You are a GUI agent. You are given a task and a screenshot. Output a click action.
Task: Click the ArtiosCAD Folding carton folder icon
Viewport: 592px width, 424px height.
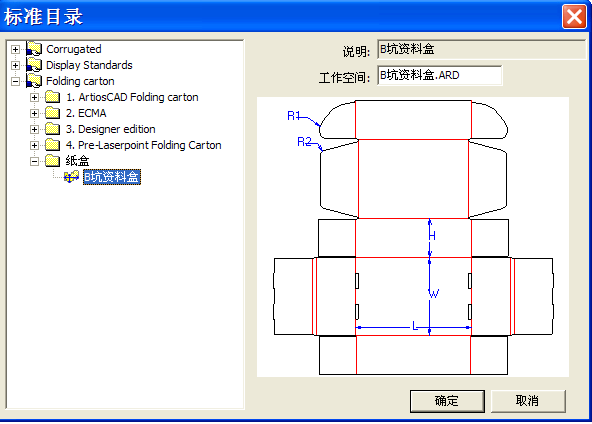[52, 97]
